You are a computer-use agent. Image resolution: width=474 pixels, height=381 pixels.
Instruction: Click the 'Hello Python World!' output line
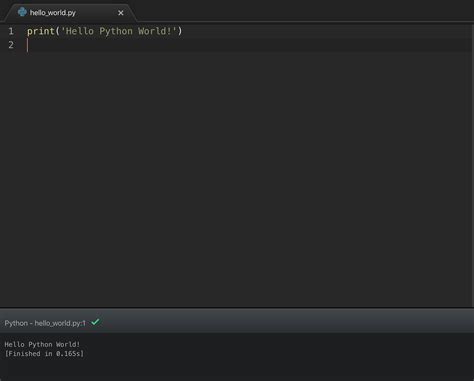pos(42,344)
